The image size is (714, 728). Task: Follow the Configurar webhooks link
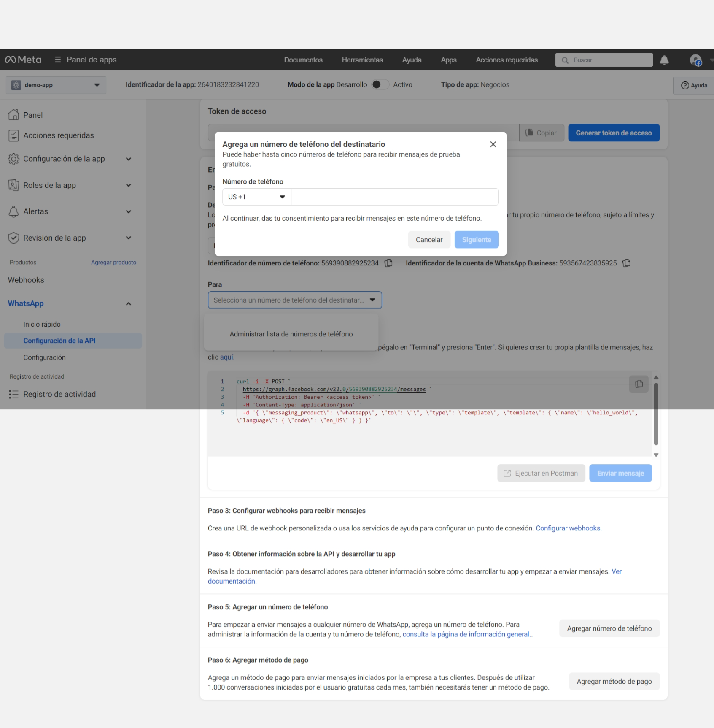568,528
